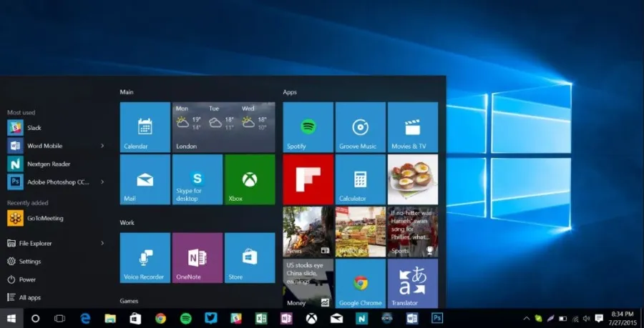Open the purple OneNote tile
The width and height of the screenshot is (644, 328).
(197, 258)
